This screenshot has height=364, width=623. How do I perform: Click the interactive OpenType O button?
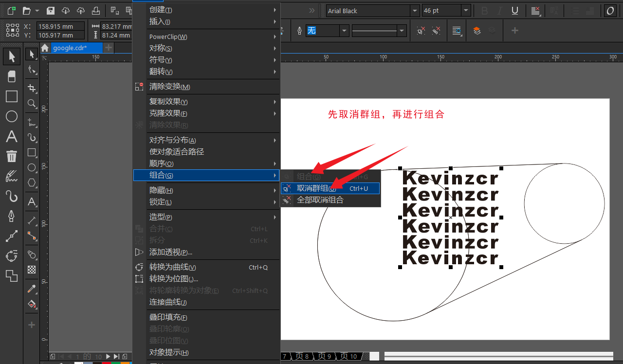(610, 11)
